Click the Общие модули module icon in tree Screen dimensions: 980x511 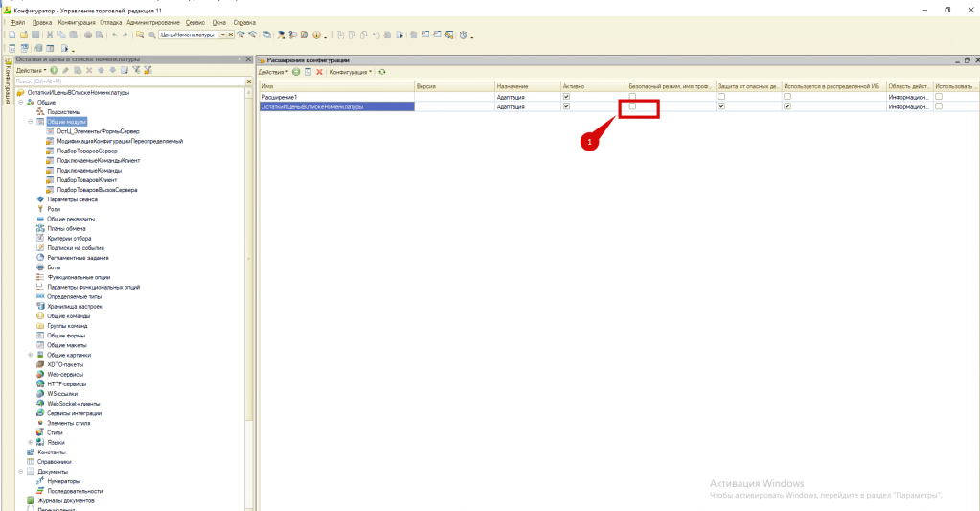[40, 122]
